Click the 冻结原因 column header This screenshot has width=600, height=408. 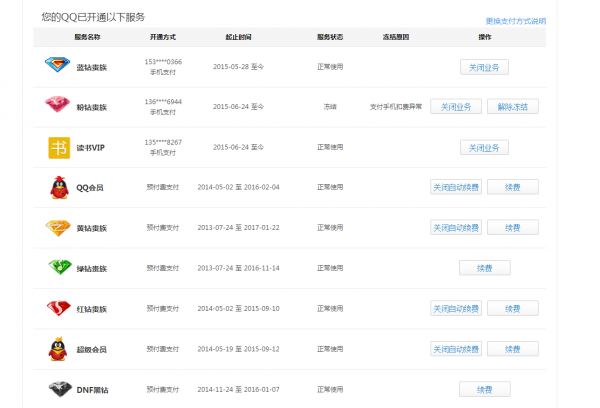[396, 37]
